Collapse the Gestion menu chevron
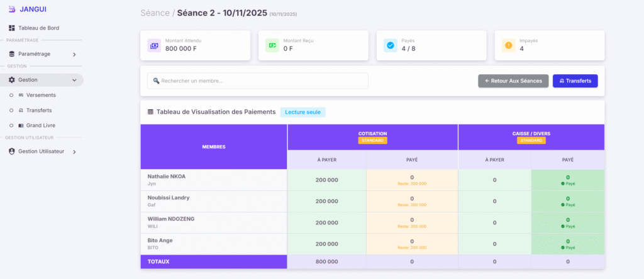The image size is (644, 279). click(x=74, y=80)
